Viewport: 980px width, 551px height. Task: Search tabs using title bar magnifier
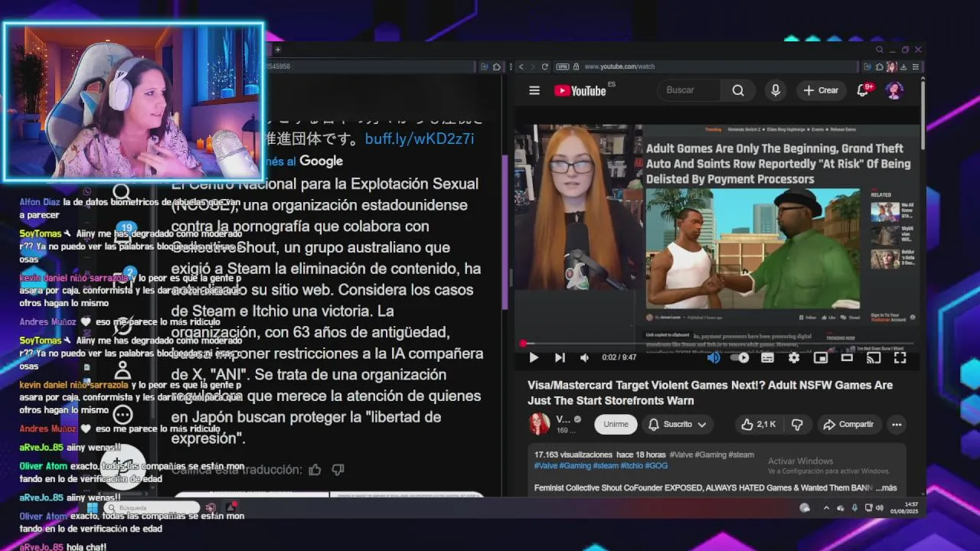(880, 50)
